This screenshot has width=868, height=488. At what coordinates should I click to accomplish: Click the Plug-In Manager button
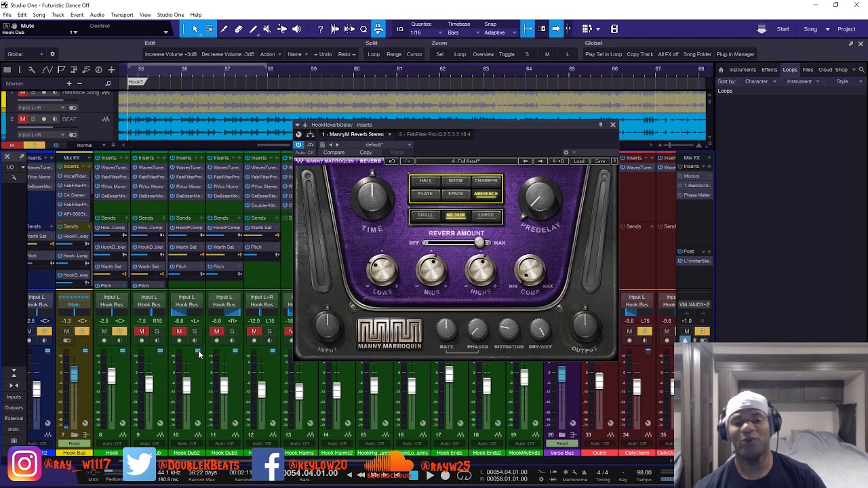click(x=735, y=54)
